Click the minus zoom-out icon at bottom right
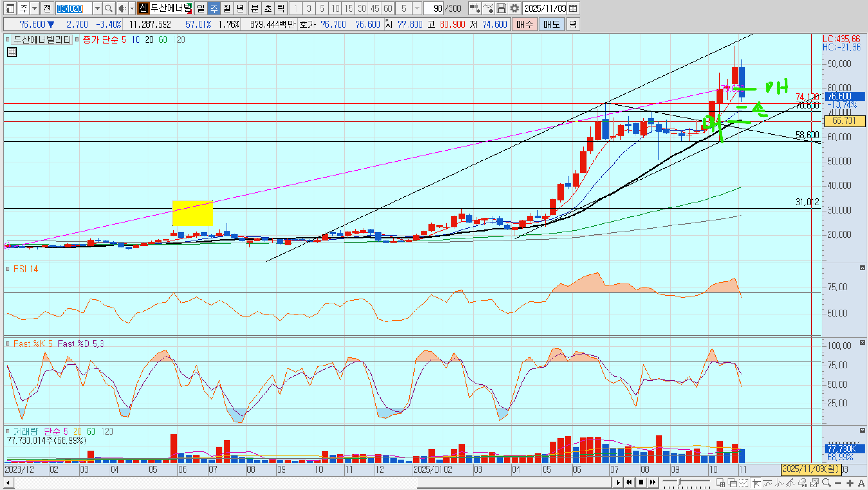 point(838,482)
